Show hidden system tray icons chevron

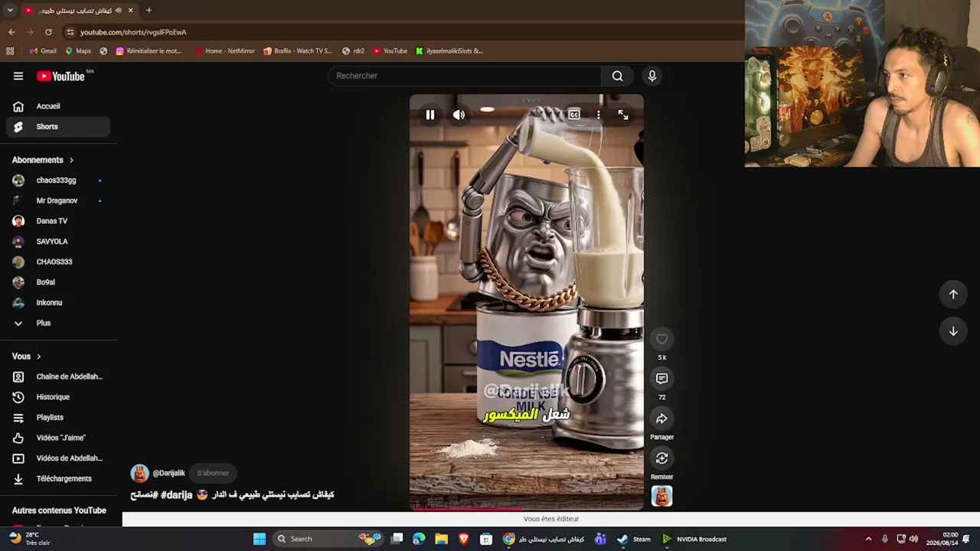pyautogui.click(x=868, y=540)
